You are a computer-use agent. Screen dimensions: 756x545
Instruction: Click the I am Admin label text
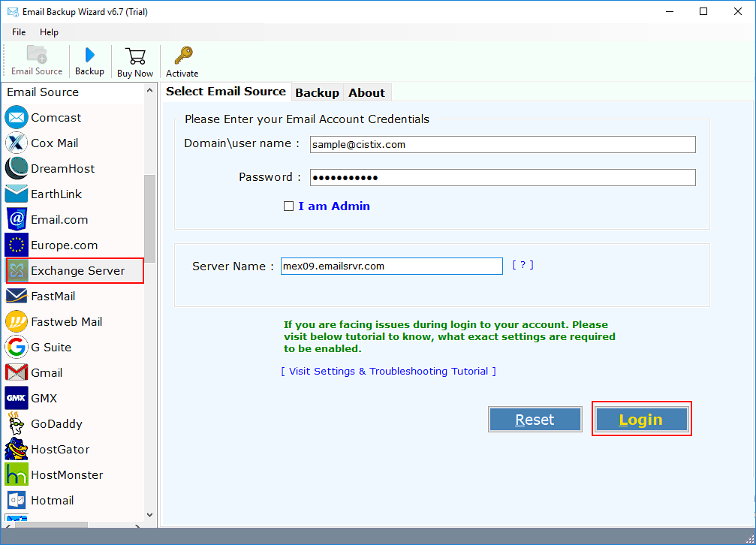point(334,206)
